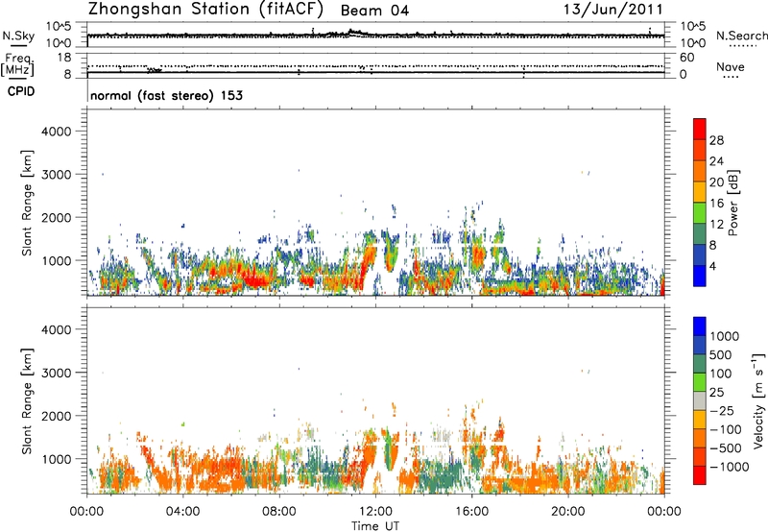Viewport: 768px width, 532px height.
Task: Click the -25 label on the Velocity colorbar
Action: (x=722, y=410)
